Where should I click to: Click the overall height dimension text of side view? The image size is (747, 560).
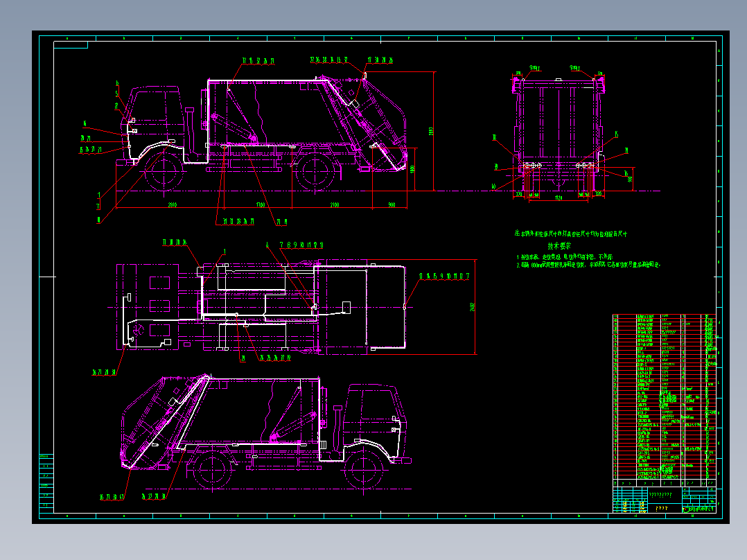coord(431,131)
